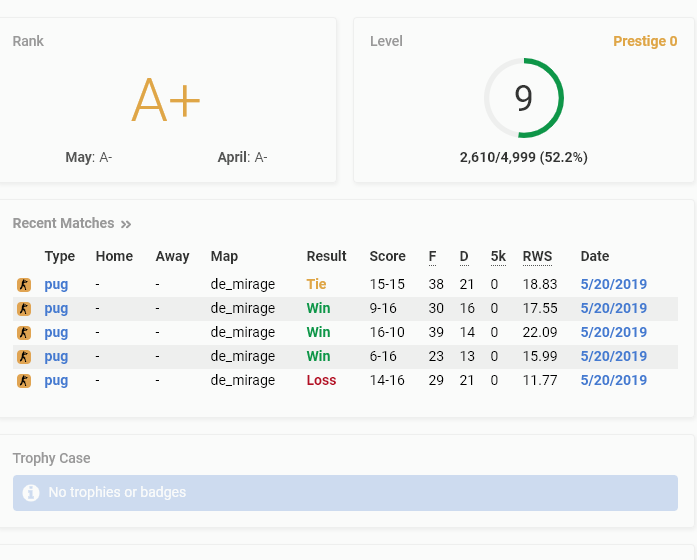Screen dimensions: 697x560
Task: Click the A+ rank display
Action: click(166, 100)
